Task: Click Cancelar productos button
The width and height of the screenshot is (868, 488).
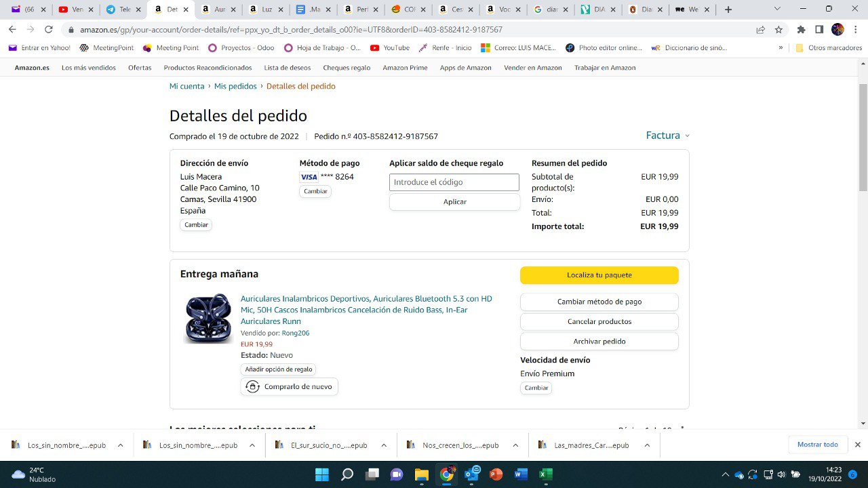Action: coord(599,321)
